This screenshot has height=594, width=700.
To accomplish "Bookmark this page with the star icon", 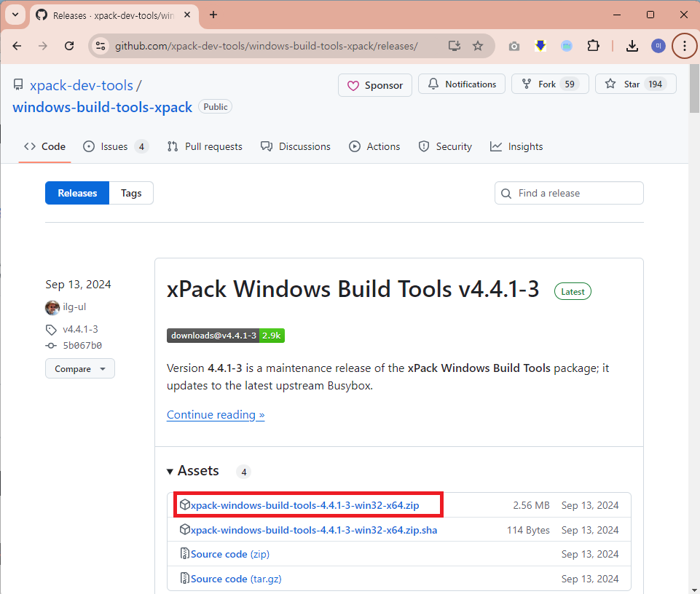I will point(478,46).
